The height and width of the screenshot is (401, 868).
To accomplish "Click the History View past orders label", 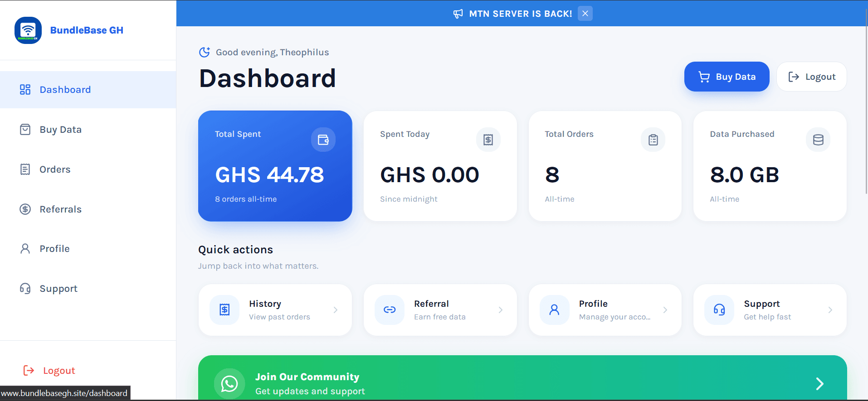I will tap(279, 310).
